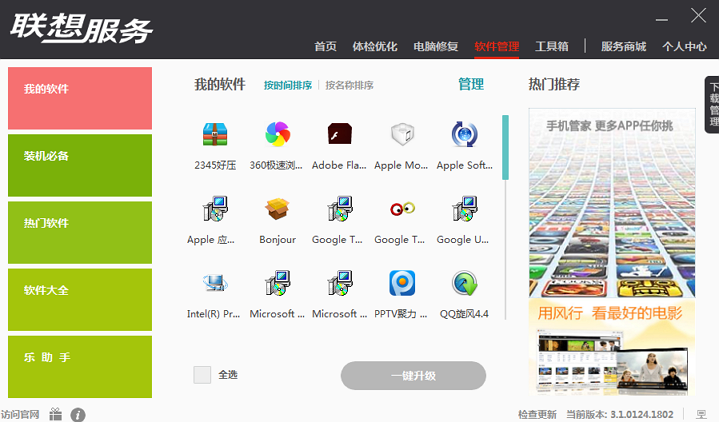Open the QQ旋风4.4 icon
The width and height of the screenshot is (719, 422).
(465, 283)
